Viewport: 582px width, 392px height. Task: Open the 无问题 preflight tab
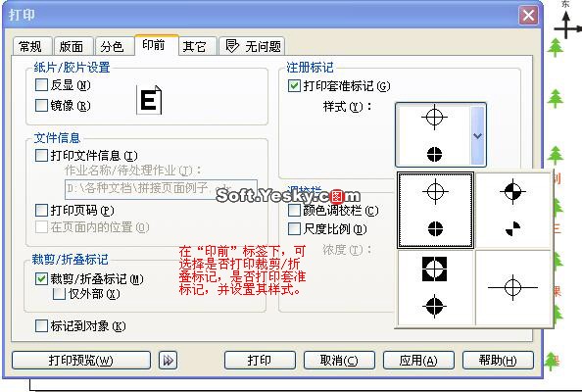click(252, 46)
